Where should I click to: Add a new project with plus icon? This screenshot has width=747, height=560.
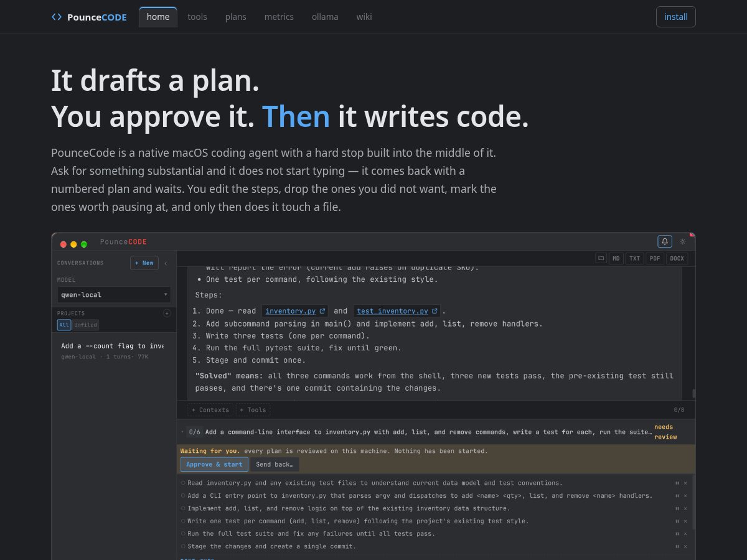click(x=167, y=313)
